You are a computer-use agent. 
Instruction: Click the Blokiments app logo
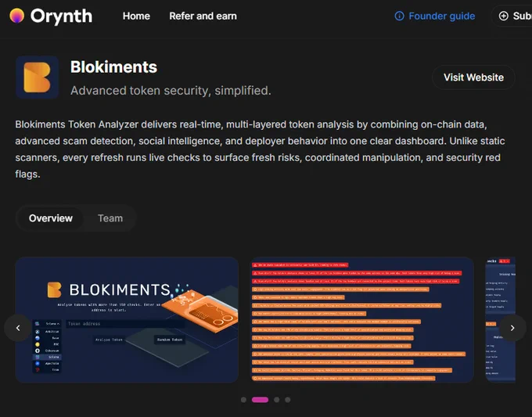(x=37, y=77)
